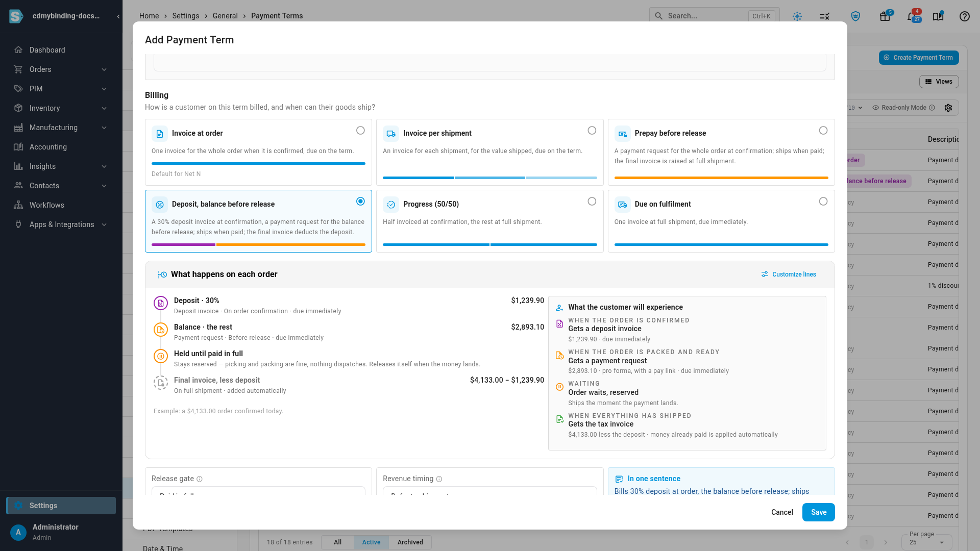Click the Due on fulfilment card icon
This screenshot has height=551, width=980.
tap(623, 205)
